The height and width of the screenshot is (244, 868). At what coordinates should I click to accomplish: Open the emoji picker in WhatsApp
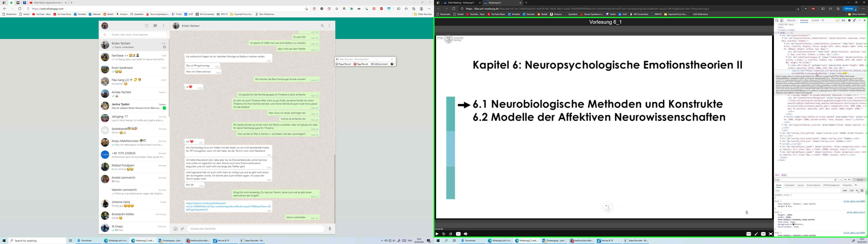point(175,229)
